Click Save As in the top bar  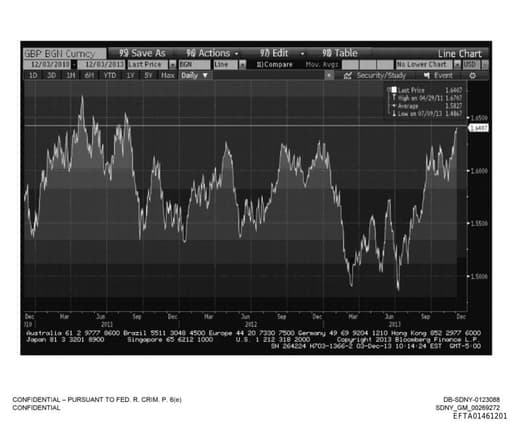142,53
